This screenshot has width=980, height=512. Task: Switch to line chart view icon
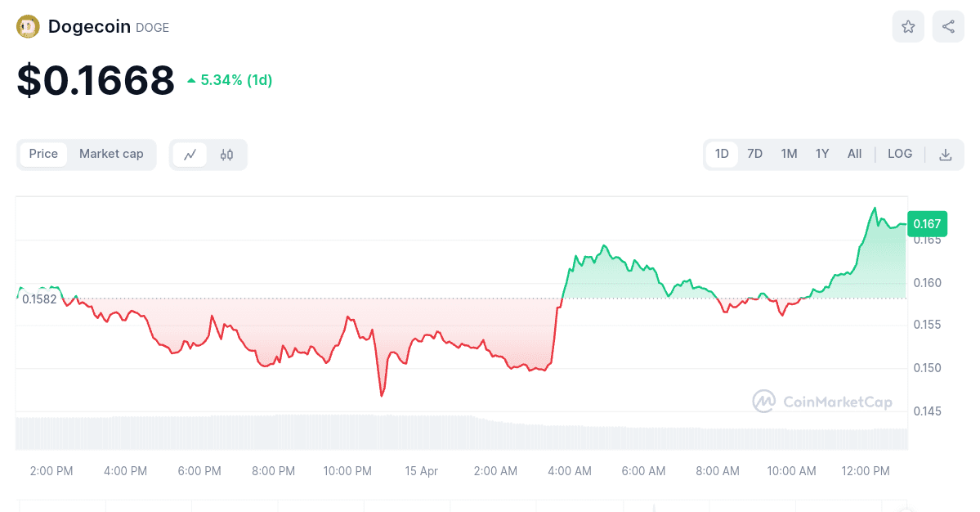click(x=190, y=155)
